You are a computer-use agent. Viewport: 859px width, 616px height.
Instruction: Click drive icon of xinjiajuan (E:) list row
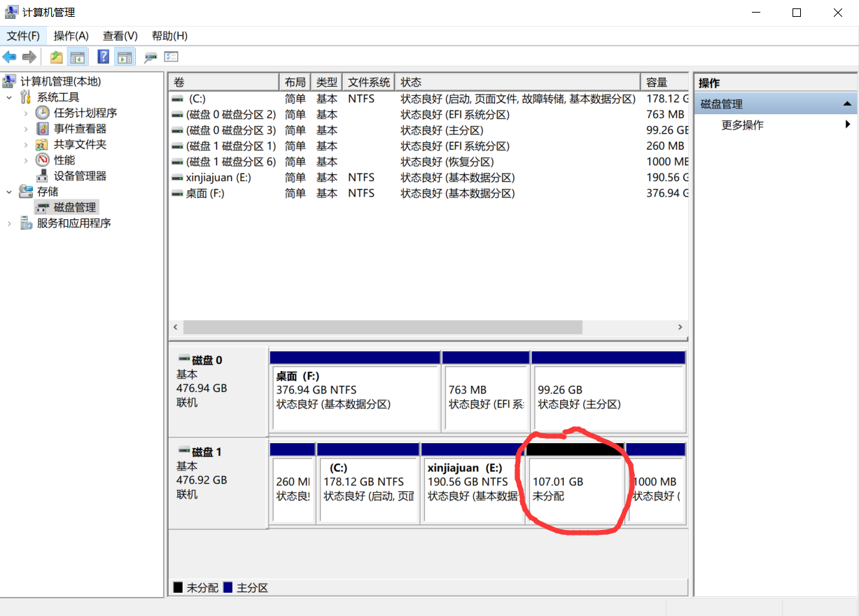177,178
